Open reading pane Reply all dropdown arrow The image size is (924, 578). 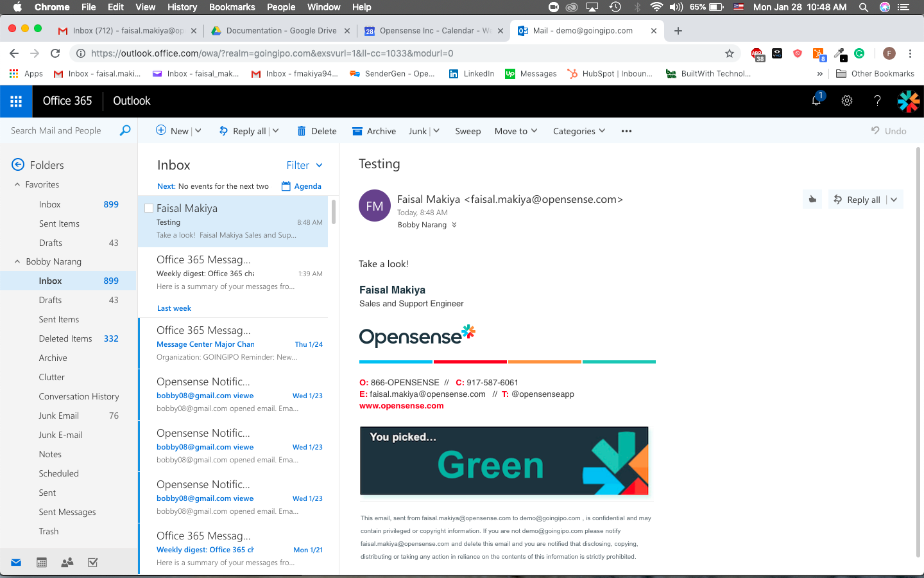(894, 200)
